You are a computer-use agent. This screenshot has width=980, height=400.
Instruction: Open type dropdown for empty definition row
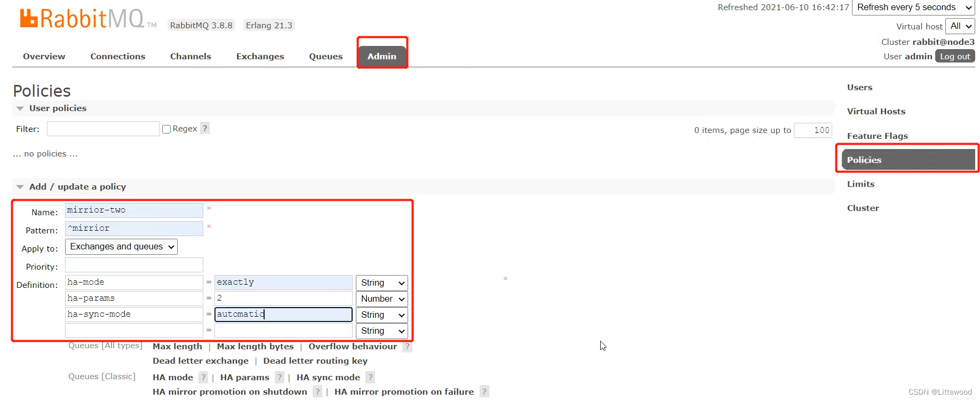pyautogui.click(x=382, y=331)
